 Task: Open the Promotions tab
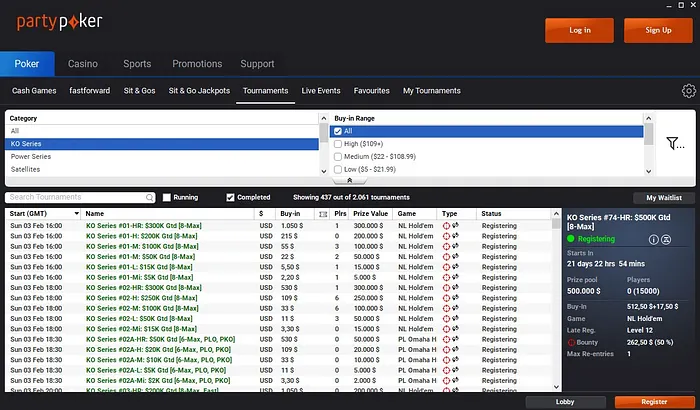click(197, 64)
